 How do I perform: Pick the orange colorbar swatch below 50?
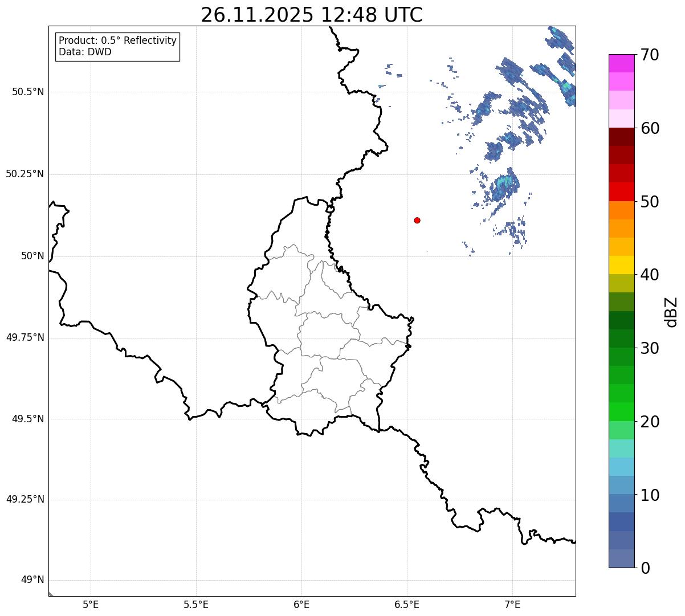point(621,210)
